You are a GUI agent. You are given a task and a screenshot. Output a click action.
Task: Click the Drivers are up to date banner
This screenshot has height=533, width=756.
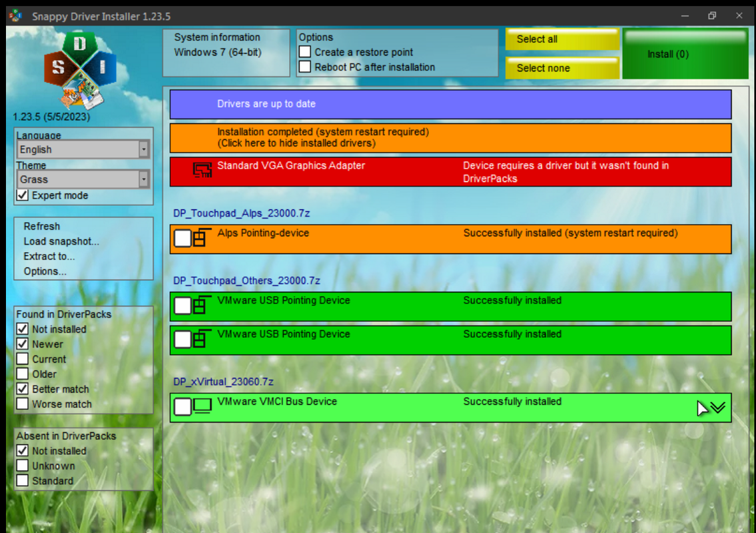click(x=450, y=104)
